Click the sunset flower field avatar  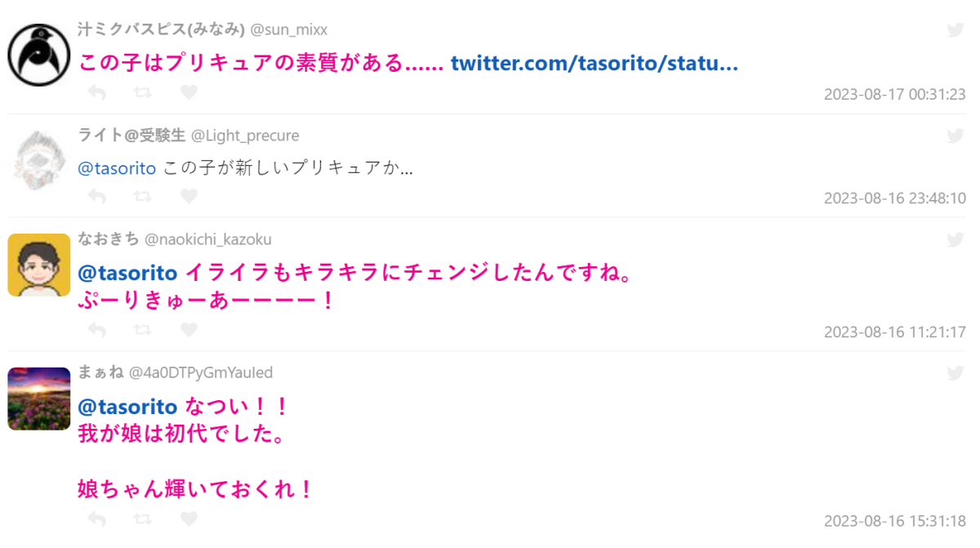pyautogui.click(x=39, y=399)
